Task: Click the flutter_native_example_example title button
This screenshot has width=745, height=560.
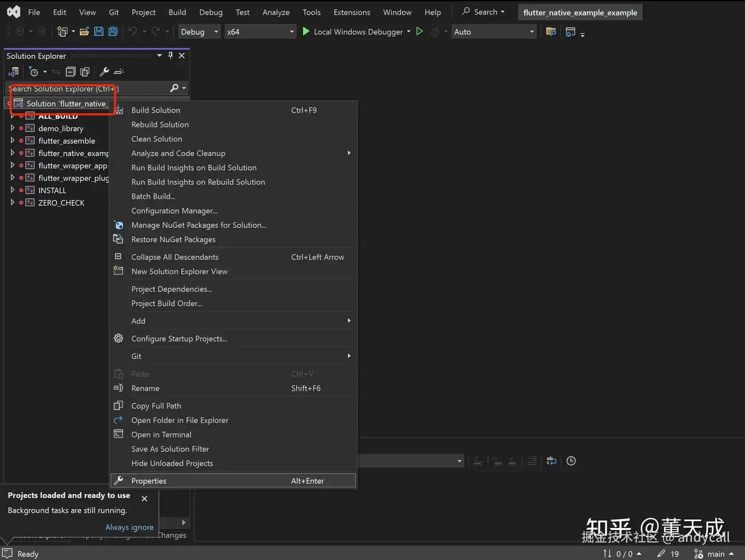Action: 580,12
